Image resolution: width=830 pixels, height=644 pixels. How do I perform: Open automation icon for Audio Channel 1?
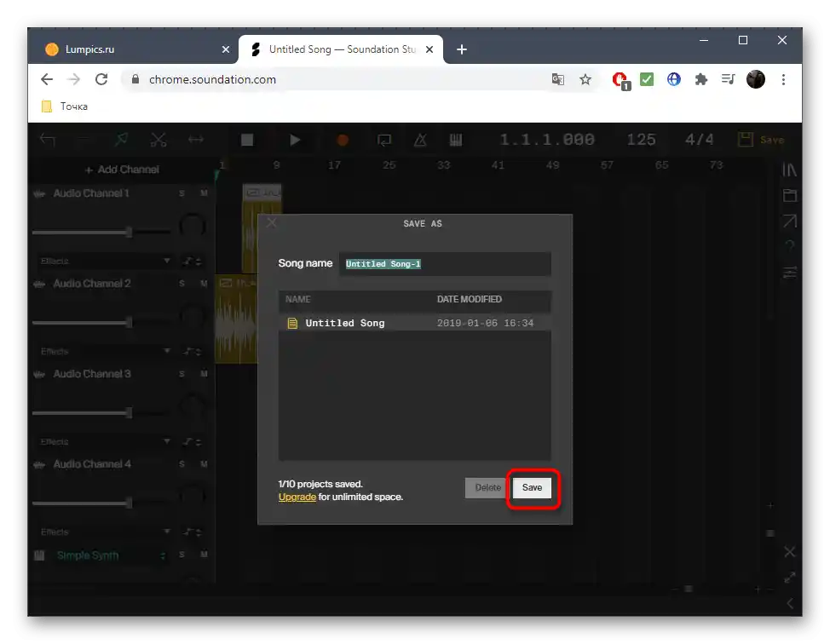[x=192, y=261]
